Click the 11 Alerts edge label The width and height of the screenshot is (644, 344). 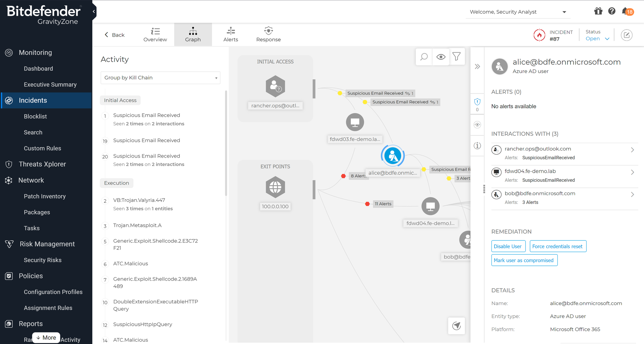tap(383, 204)
